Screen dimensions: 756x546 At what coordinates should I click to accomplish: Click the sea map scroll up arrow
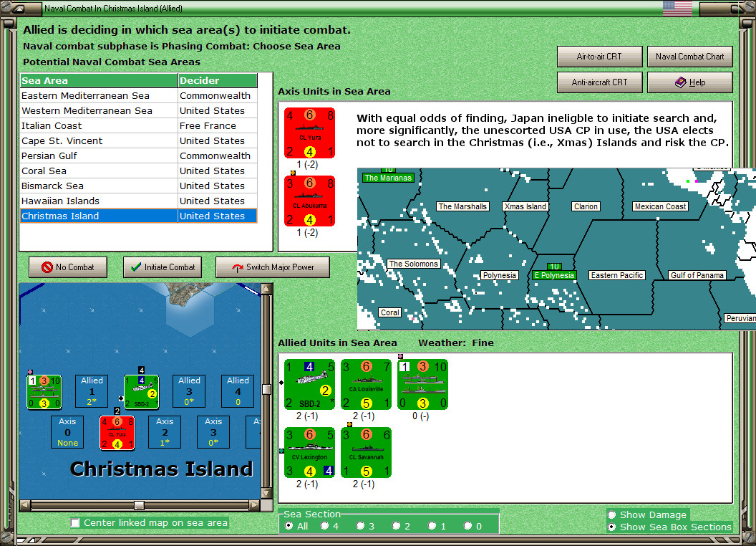click(266, 289)
